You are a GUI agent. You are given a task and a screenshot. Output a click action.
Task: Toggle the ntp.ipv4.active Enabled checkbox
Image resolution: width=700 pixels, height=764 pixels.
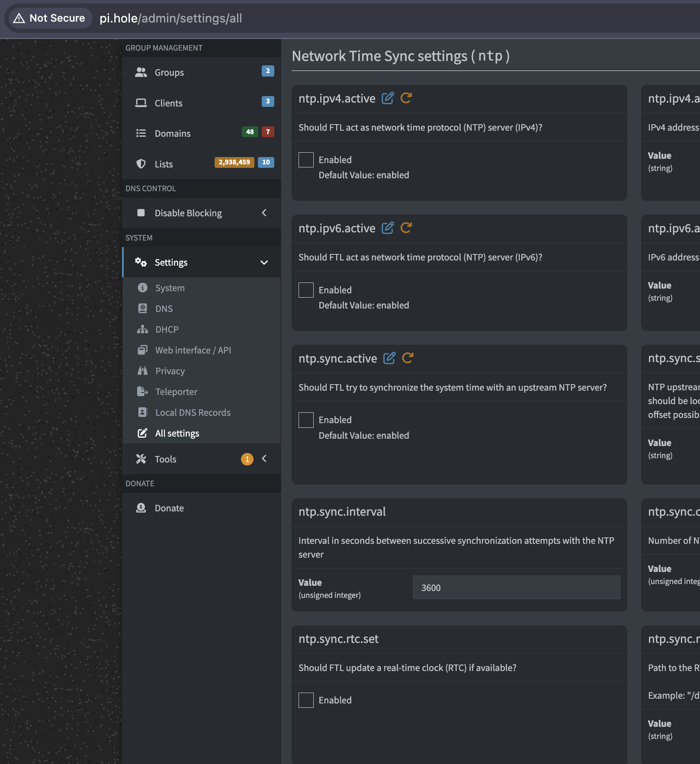click(306, 160)
